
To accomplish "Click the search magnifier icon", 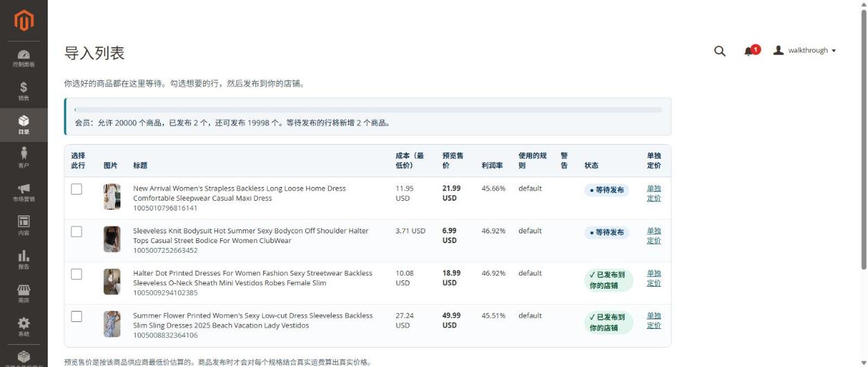I will 720,51.
